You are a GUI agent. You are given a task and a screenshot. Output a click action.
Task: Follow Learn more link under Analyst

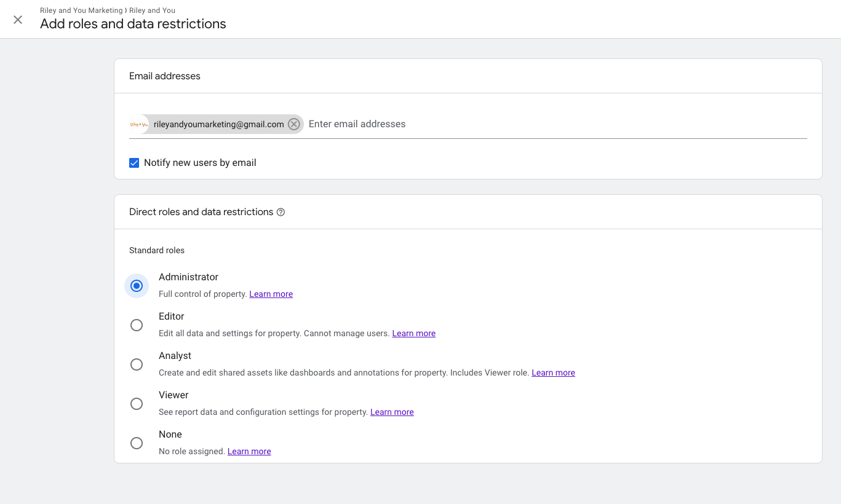pos(553,373)
